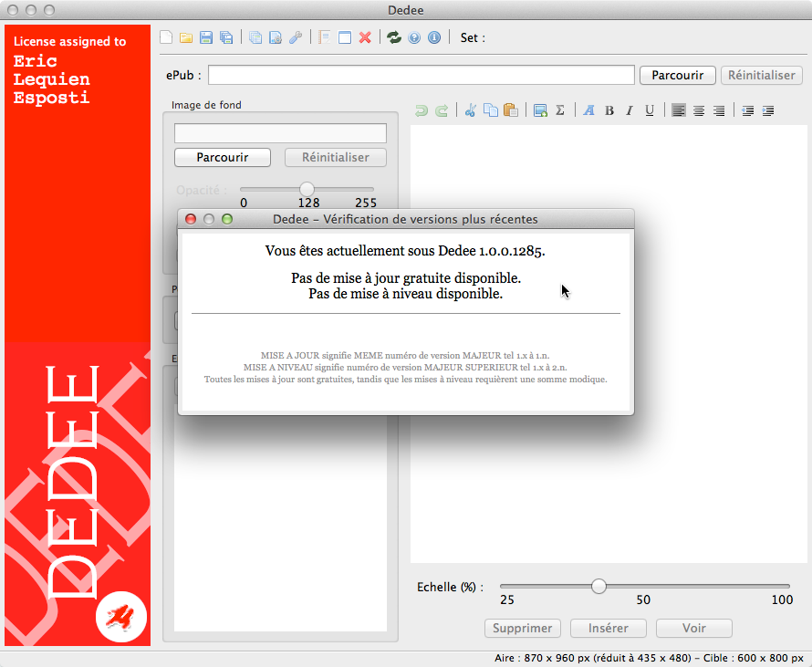812x667 pixels.
Task: Redo the last edit in the editor
Action: tap(442, 110)
